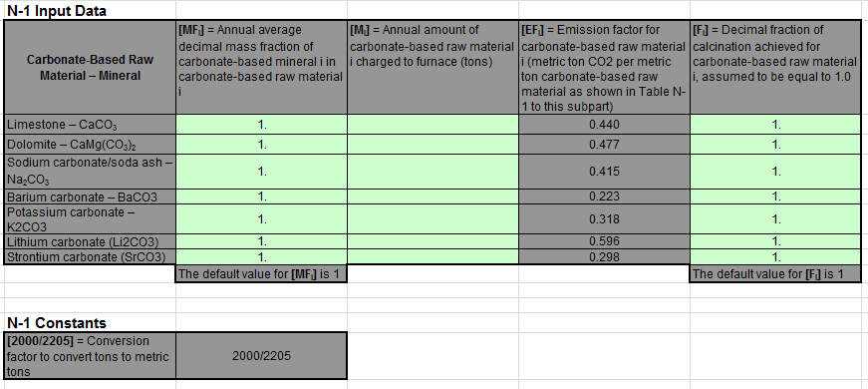Select the 2000/2205 constant value cell
Screen dimensions: 868x389
[x=261, y=356]
